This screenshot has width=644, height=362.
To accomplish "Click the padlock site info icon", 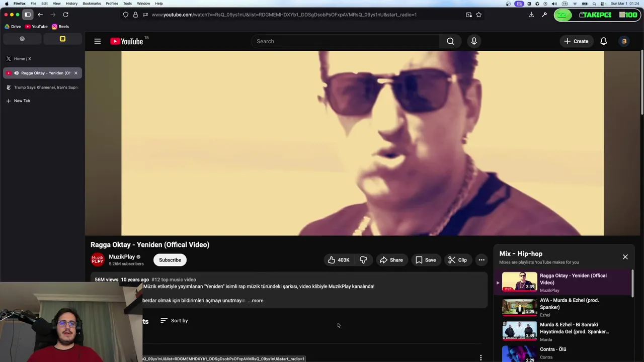I will tap(135, 15).
